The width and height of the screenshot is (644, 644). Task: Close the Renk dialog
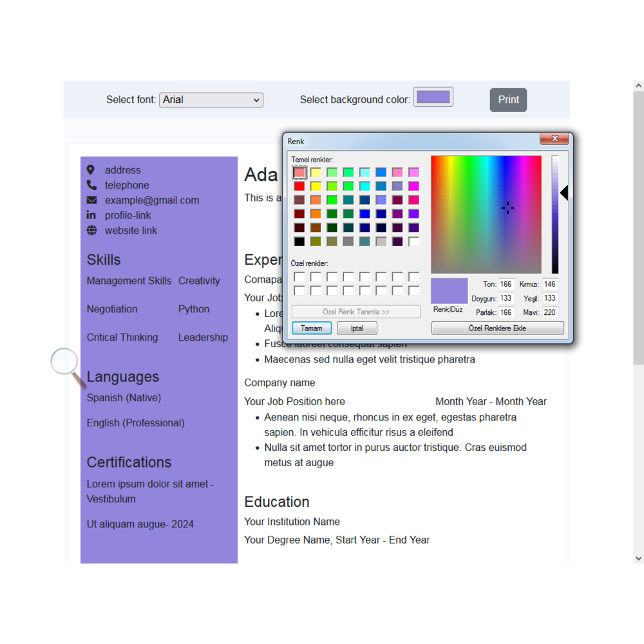coord(554,139)
